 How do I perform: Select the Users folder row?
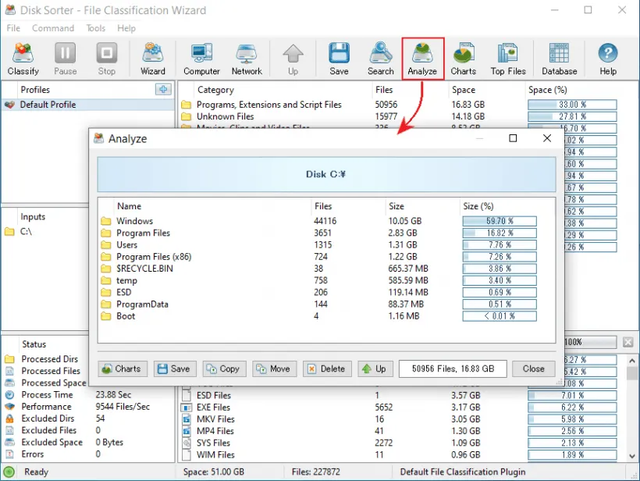pyautogui.click(x=327, y=245)
